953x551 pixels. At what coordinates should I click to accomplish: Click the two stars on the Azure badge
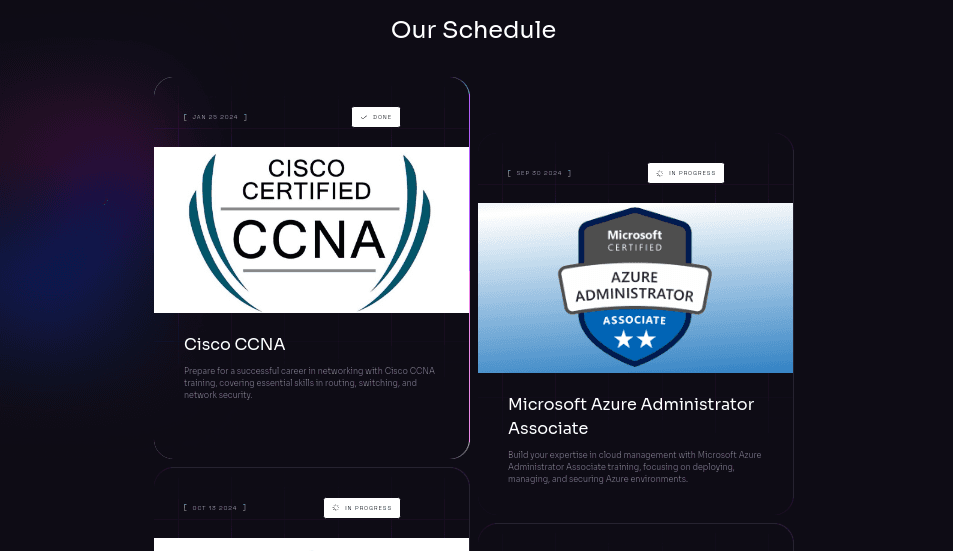coord(634,340)
